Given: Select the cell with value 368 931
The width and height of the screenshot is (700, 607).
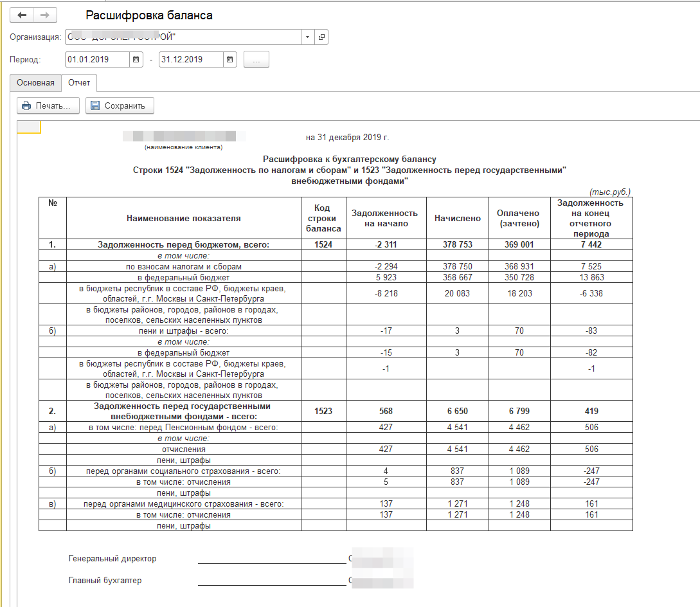Looking at the screenshot, I should tap(519, 267).
